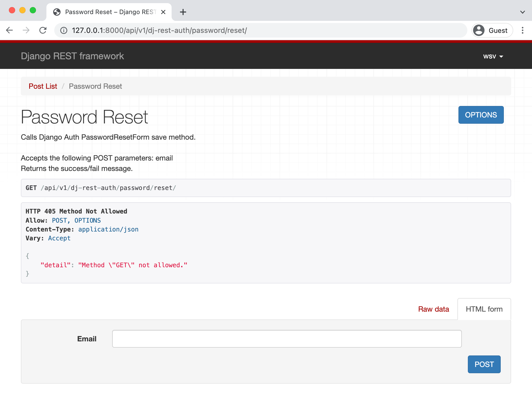Click the macOS yellow minimize window button
Image resolution: width=532 pixels, height=404 pixels.
click(x=22, y=10)
